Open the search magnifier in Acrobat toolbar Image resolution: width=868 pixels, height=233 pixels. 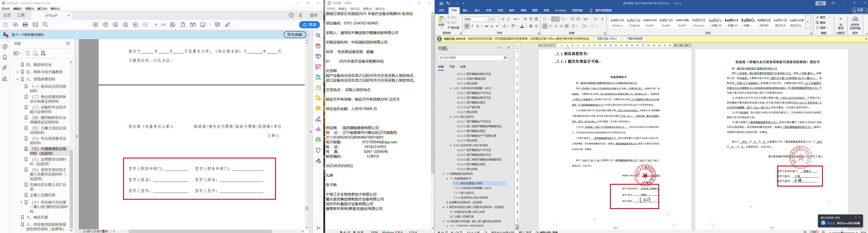46,25
